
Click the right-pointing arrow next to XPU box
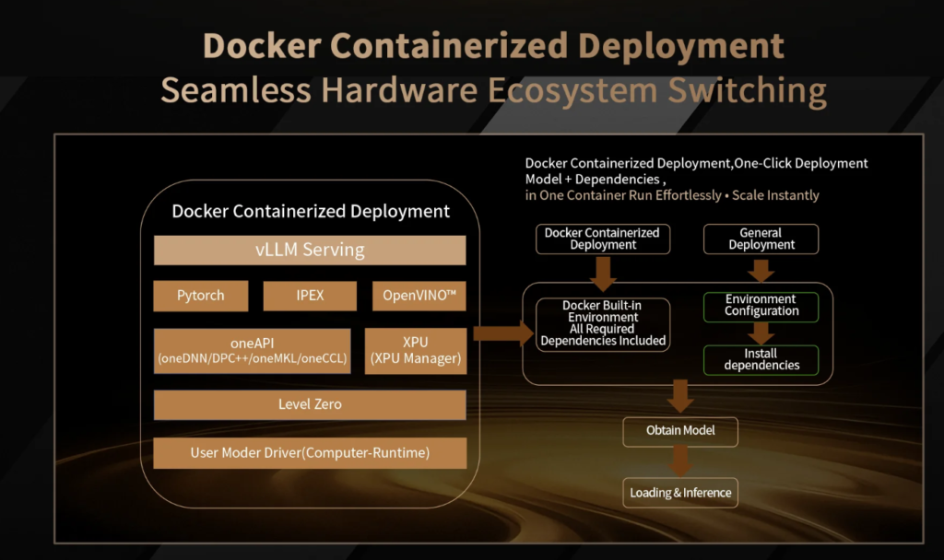502,333
